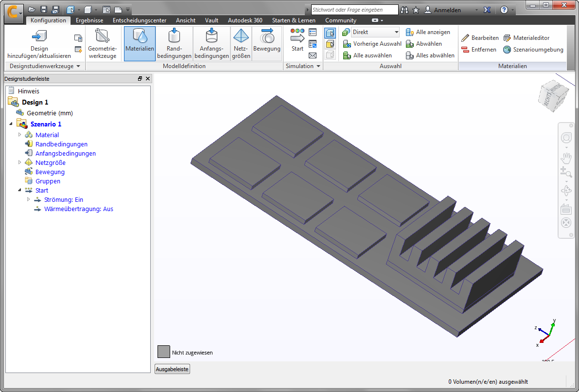Open Szenarioumgebung globe tool
The image size is (579, 392).
pos(533,50)
